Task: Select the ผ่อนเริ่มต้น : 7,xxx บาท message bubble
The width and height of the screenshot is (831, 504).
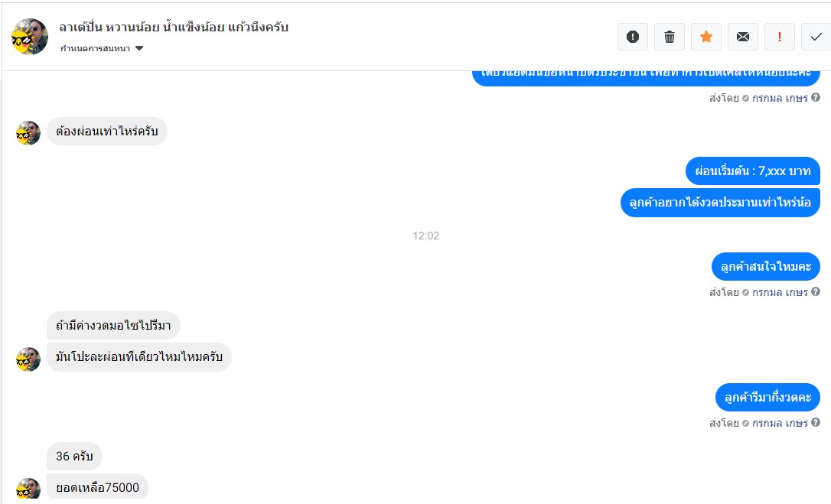Action: [752, 171]
